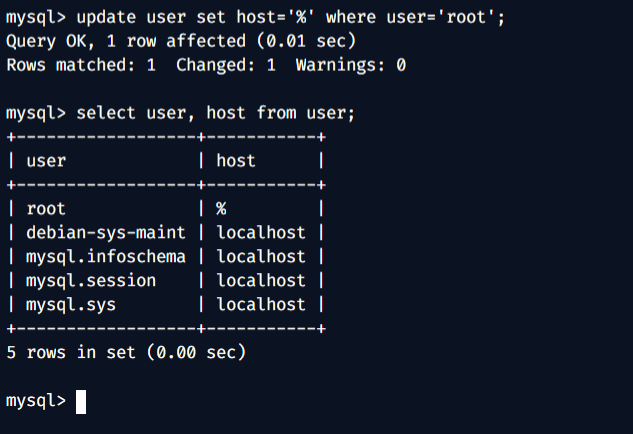The width and height of the screenshot is (633, 434).
Task: Click the 'Warnings: 0' text
Action: pyautogui.click(x=351, y=65)
